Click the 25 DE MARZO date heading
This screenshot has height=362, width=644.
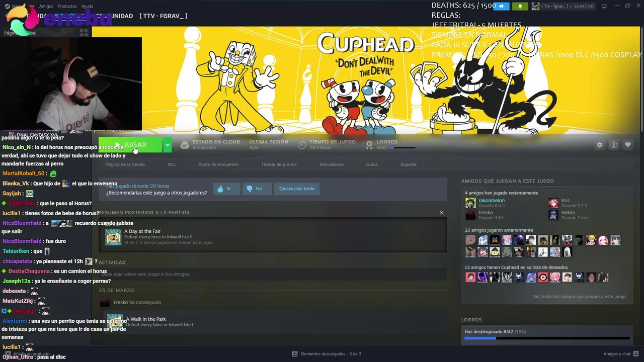point(116,291)
